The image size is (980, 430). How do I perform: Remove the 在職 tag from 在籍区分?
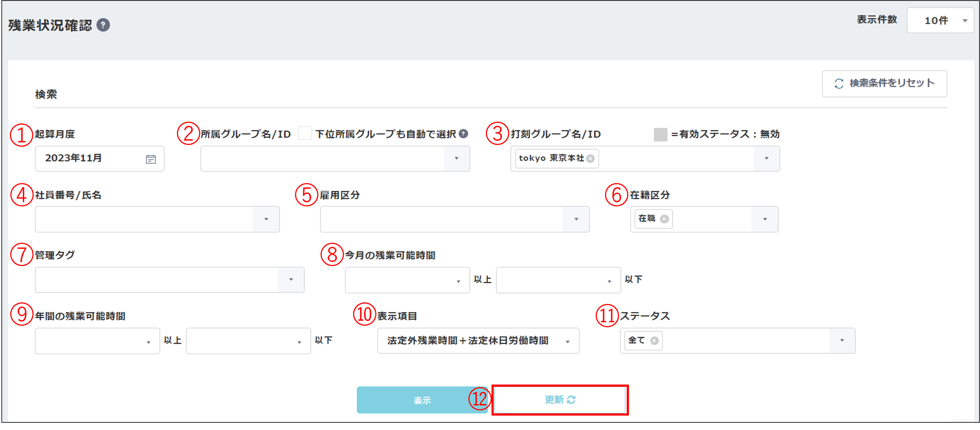point(664,219)
